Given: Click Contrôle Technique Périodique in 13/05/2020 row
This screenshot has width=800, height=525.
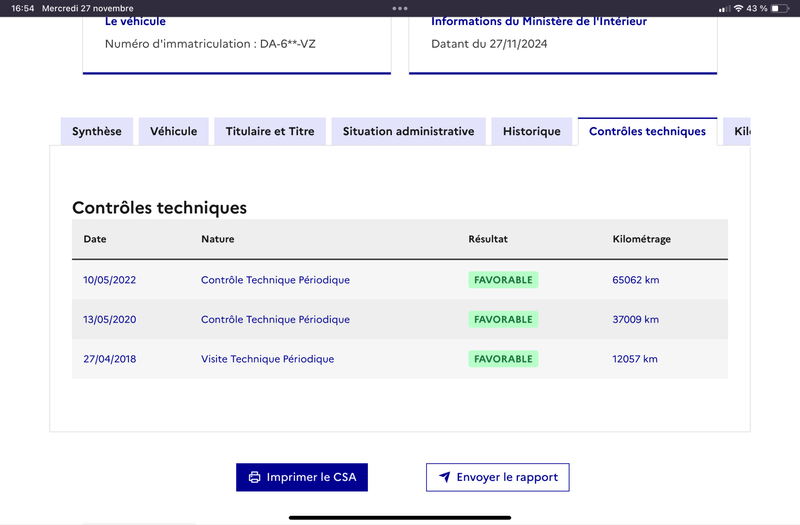Looking at the screenshot, I should click(x=276, y=319).
